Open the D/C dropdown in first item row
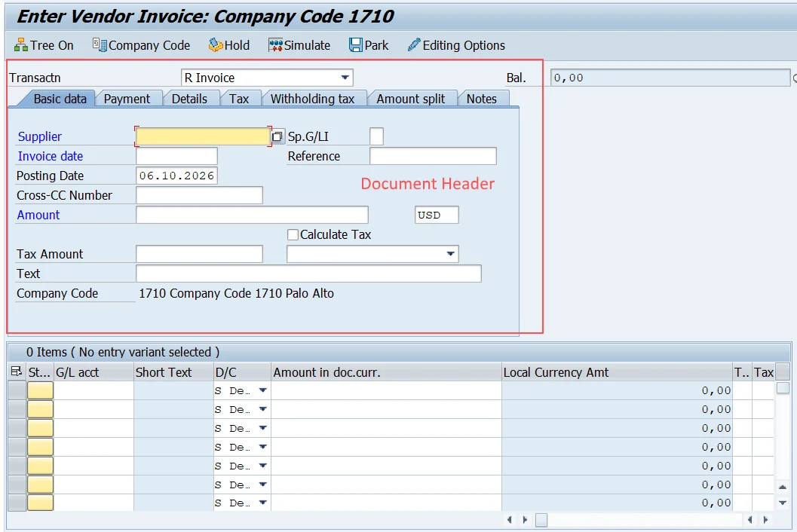This screenshot has height=532, width=797. tap(263, 391)
